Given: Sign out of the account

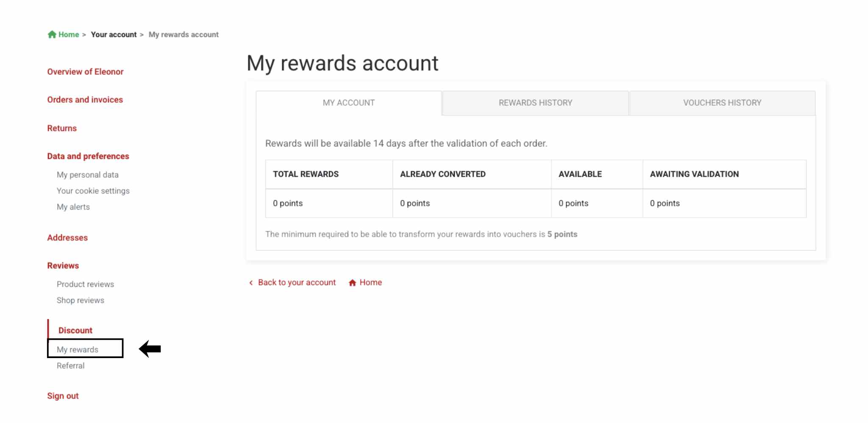Looking at the screenshot, I should click(x=63, y=396).
